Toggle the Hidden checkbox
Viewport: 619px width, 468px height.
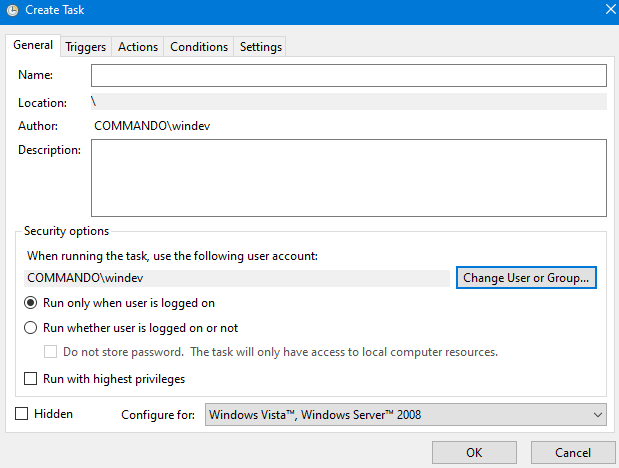pyautogui.click(x=22, y=413)
